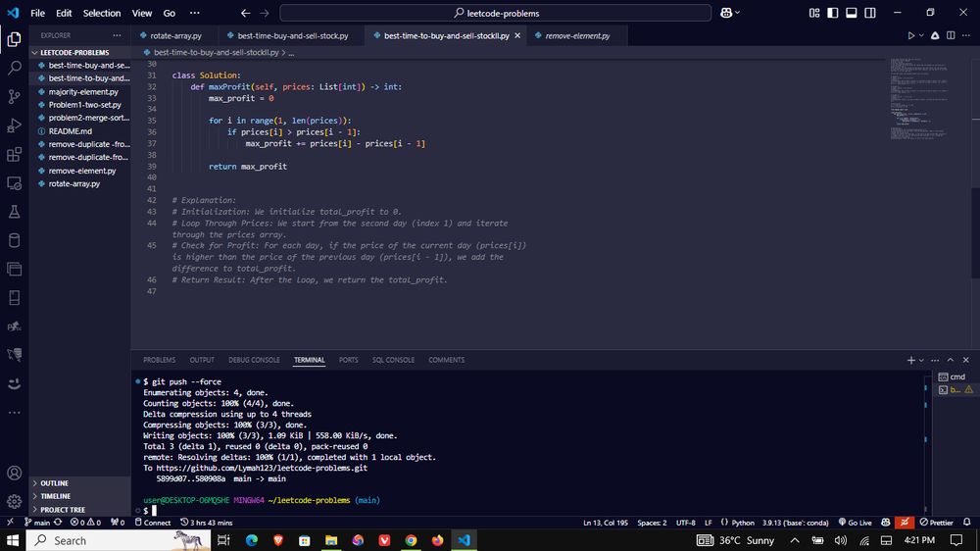Click the command center search box leetcode-problems
Viewport: 980px width, 551px height.
point(496,13)
